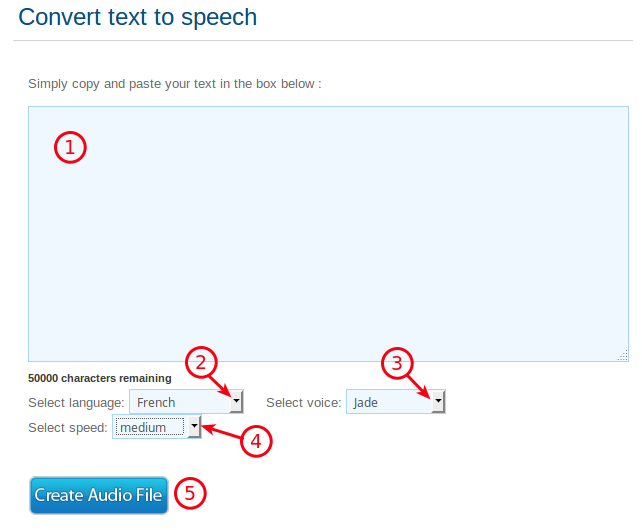
Task: Click inside the large text input box
Action: tap(328, 250)
